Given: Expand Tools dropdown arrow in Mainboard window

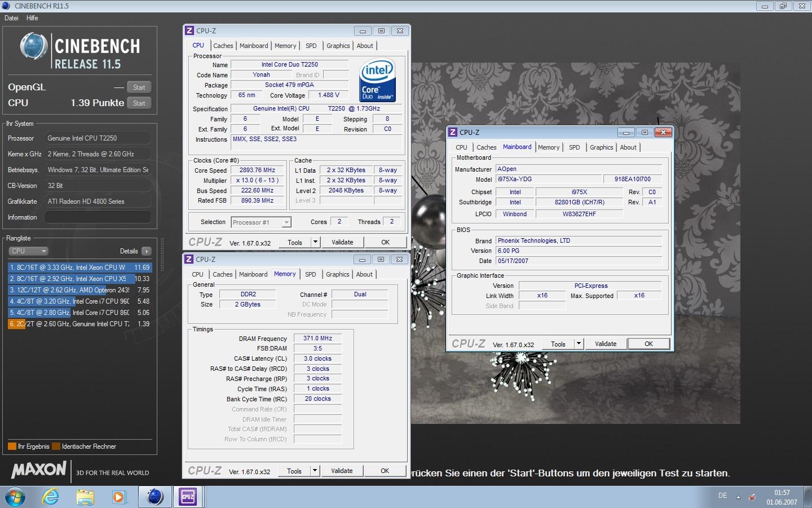Looking at the screenshot, I should [579, 344].
